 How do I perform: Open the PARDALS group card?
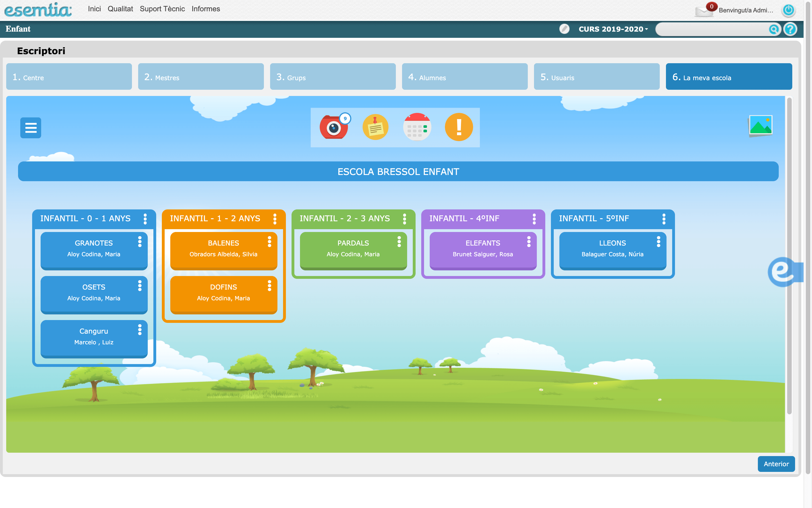click(x=353, y=251)
